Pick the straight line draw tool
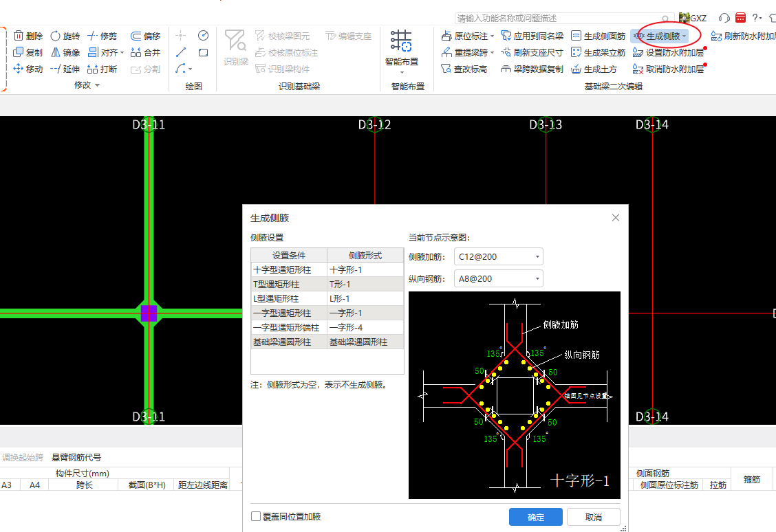 click(x=181, y=52)
